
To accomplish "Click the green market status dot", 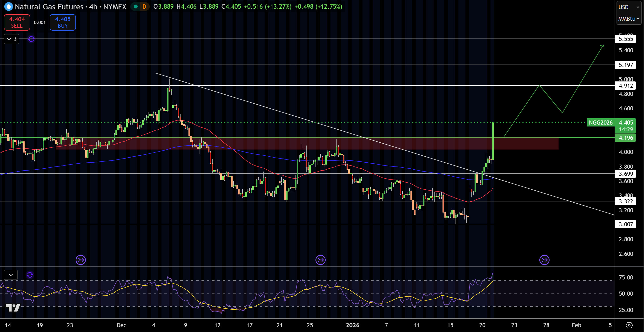I will [x=135, y=7].
